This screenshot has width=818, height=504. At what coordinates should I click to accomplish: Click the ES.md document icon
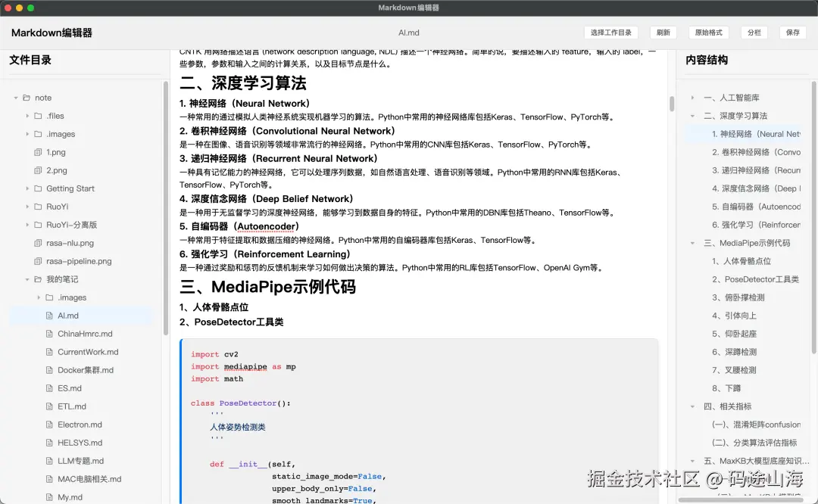pos(49,388)
